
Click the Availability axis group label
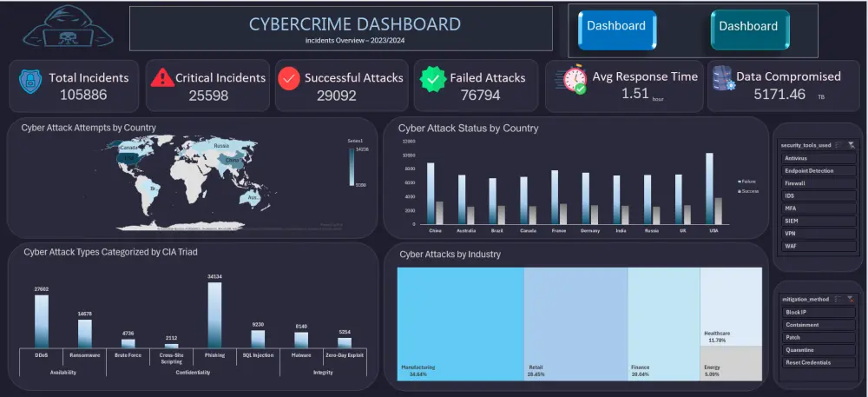pos(62,373)
